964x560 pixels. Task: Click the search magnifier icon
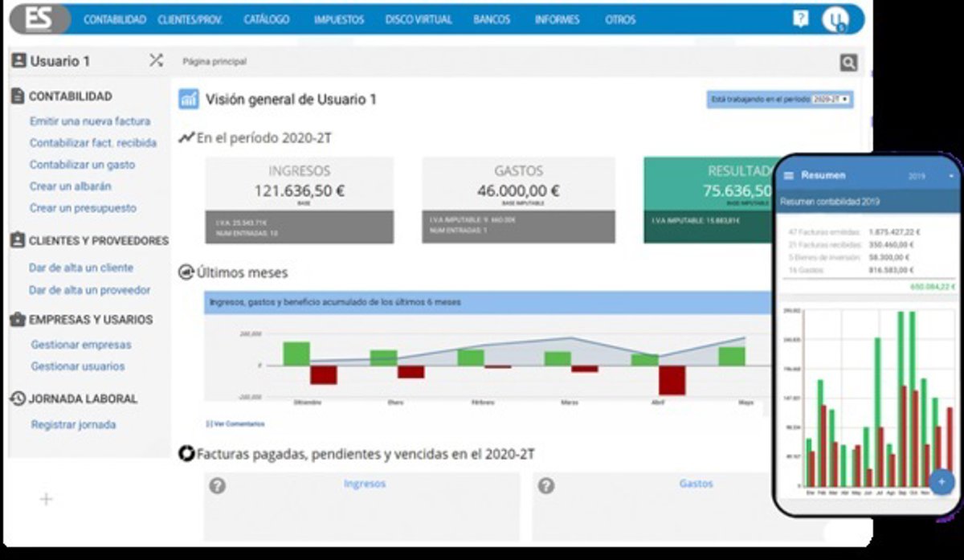point(848,63)
